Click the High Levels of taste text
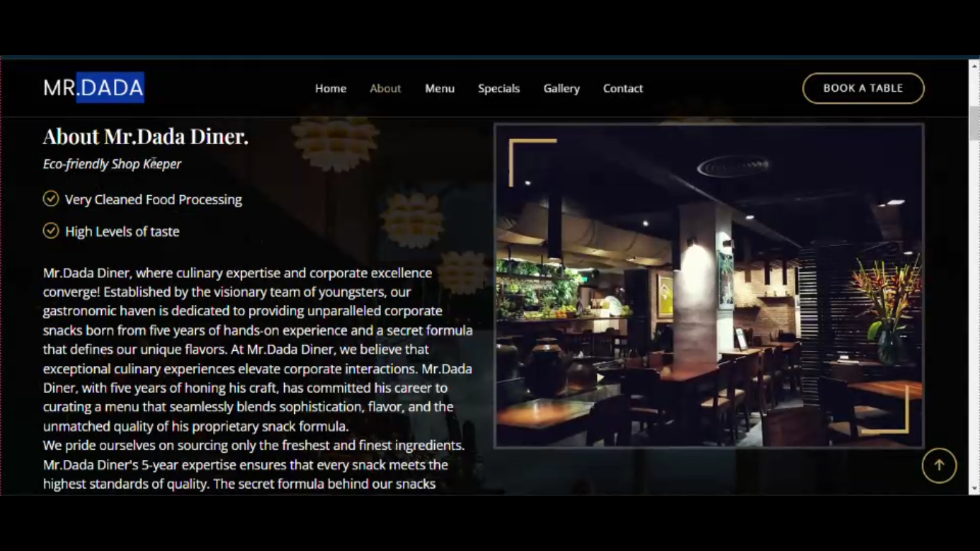 (122, 231)
